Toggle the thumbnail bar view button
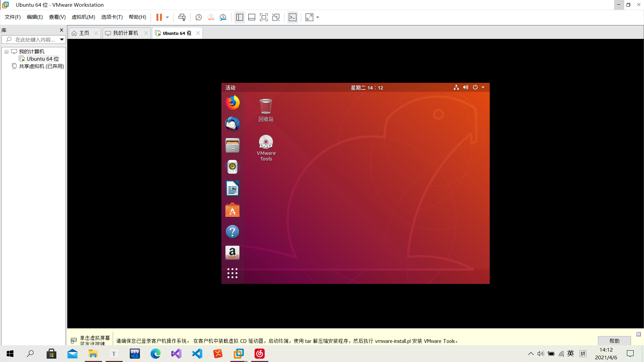 point(252,17)
